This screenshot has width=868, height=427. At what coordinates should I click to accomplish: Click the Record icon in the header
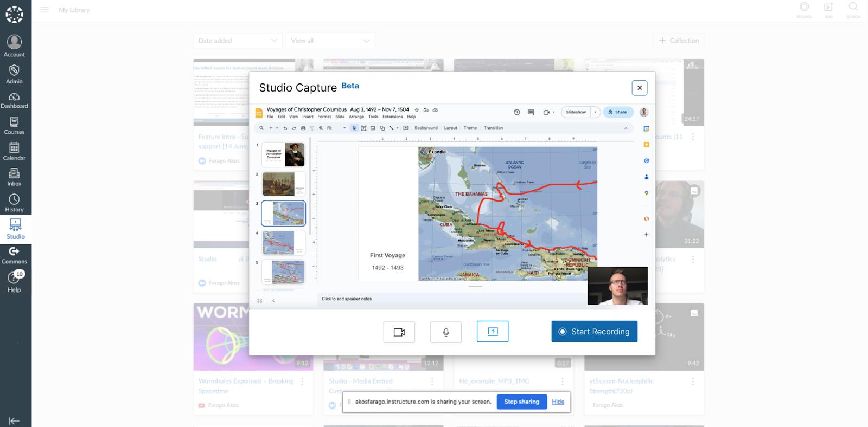[x=804, y=10]
